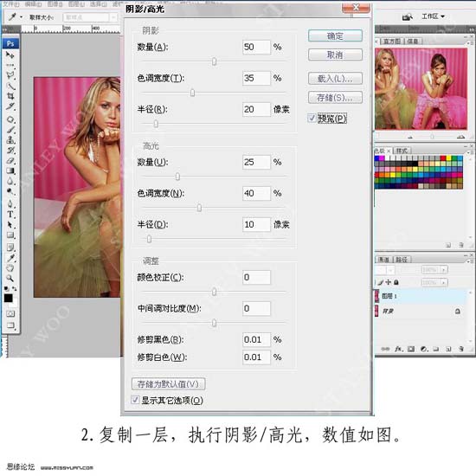Open the 工作区 workspace dropdown
The height and width of the screenshot is (476, 476).
[433, 16]
